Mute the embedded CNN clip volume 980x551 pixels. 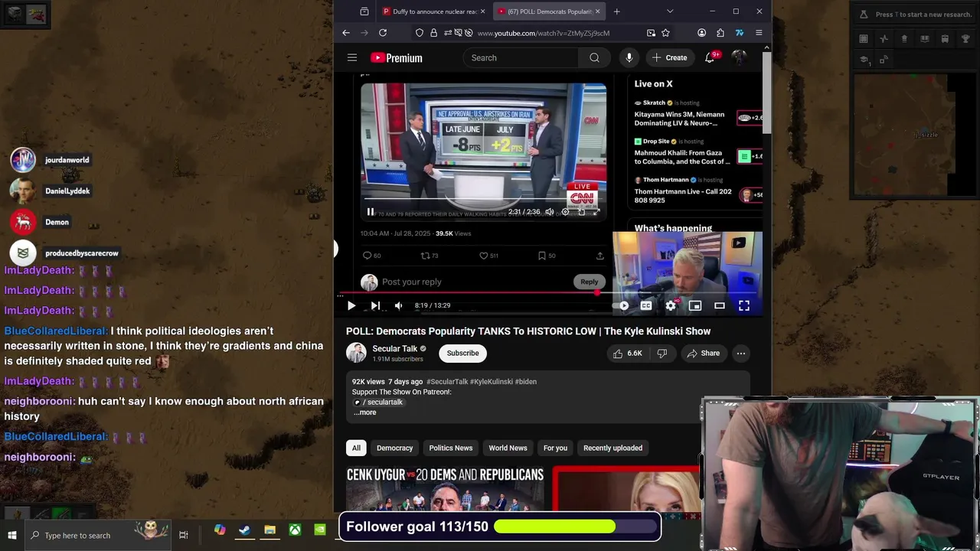click(x=549, y=212)
